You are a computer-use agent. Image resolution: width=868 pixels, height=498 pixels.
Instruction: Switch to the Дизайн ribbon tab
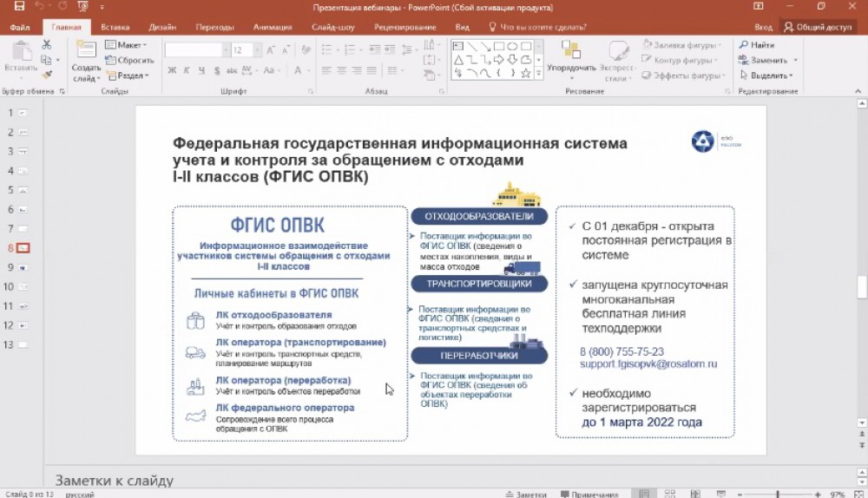click(162, 27)
